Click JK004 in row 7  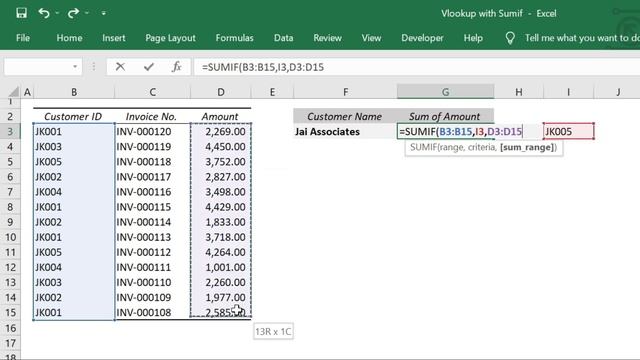pos(74,192)
